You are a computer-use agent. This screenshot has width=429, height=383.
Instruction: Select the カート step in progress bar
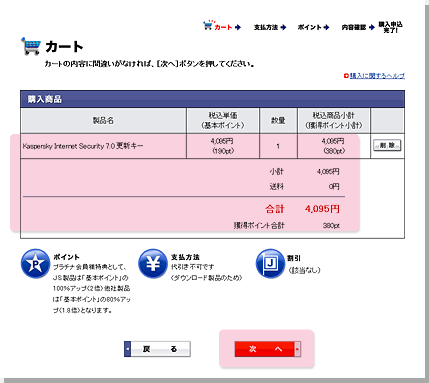point(223,27)
